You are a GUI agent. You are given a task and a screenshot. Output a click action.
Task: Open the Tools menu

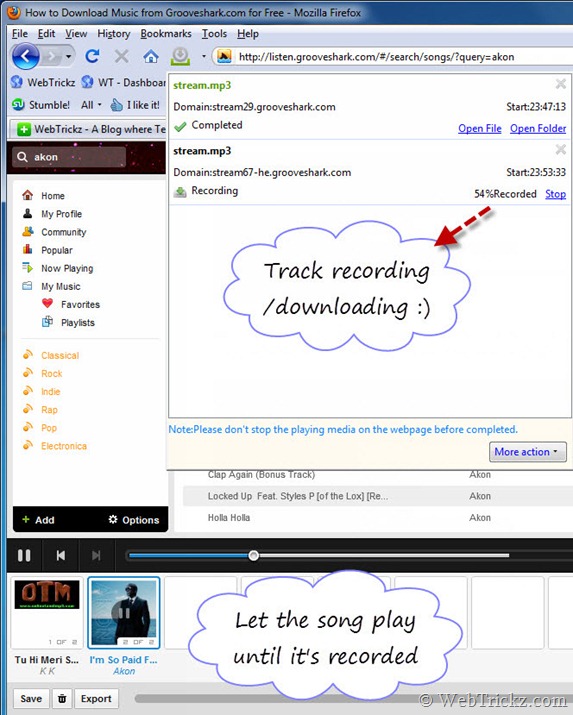click(214, 34)
